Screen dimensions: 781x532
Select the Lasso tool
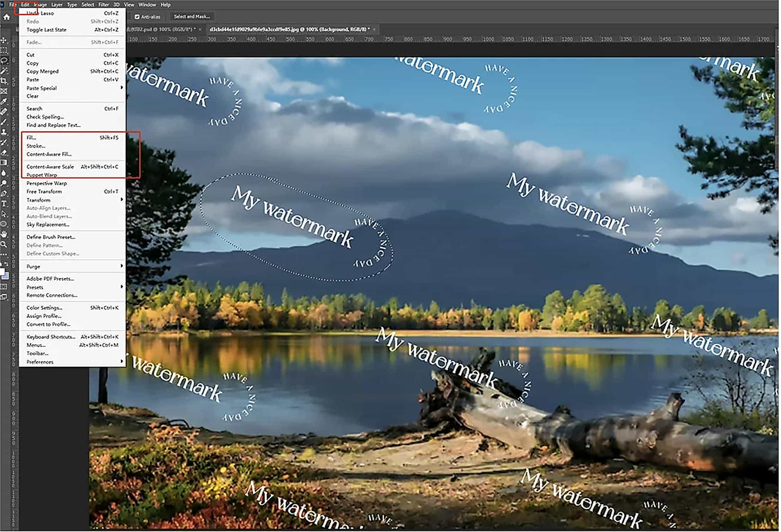[4, 61]
